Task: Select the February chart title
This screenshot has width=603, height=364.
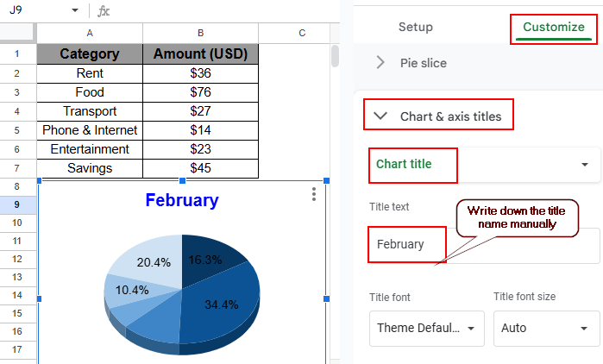Action: point(181,201)
